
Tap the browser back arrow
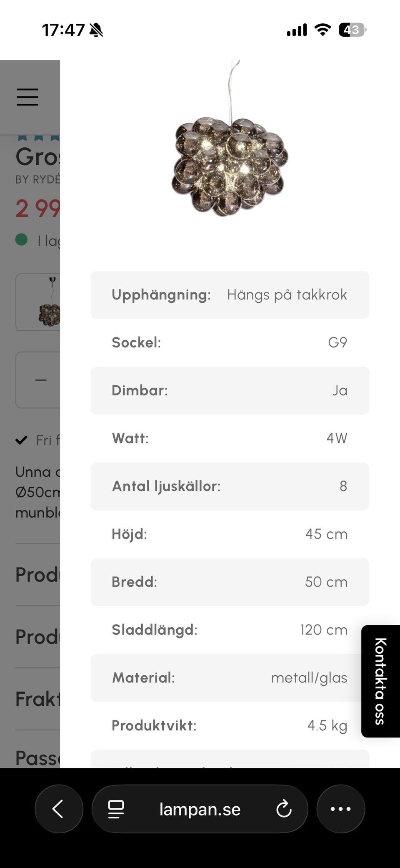coord(58,809)
